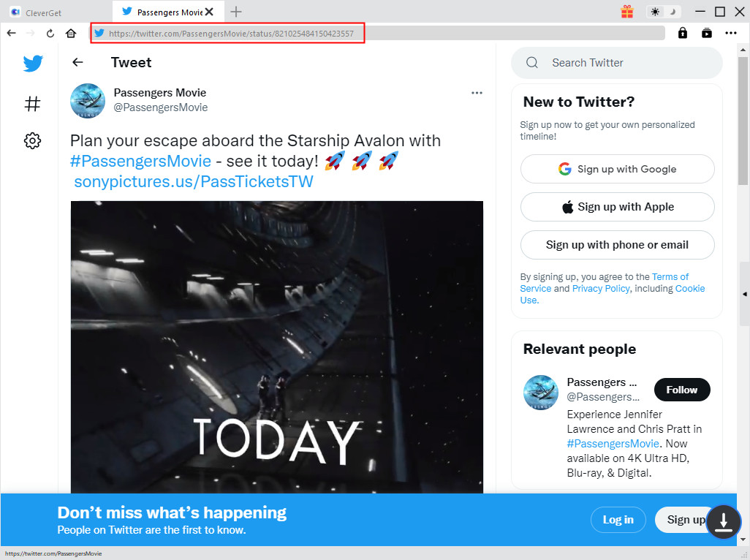The height and width of the screenshot is (560, 750).
Task: Open the Twitter home bird logo
Action: point(33,64)
